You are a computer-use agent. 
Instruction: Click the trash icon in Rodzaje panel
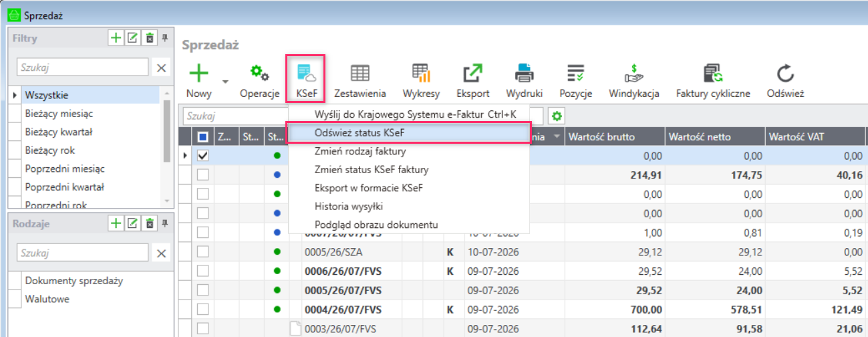tap(150, 223)
